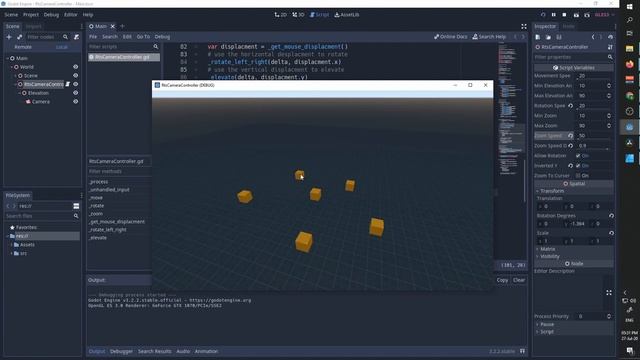Open the Editor menu
640x360 pixels.
click(x=71, y=15)
